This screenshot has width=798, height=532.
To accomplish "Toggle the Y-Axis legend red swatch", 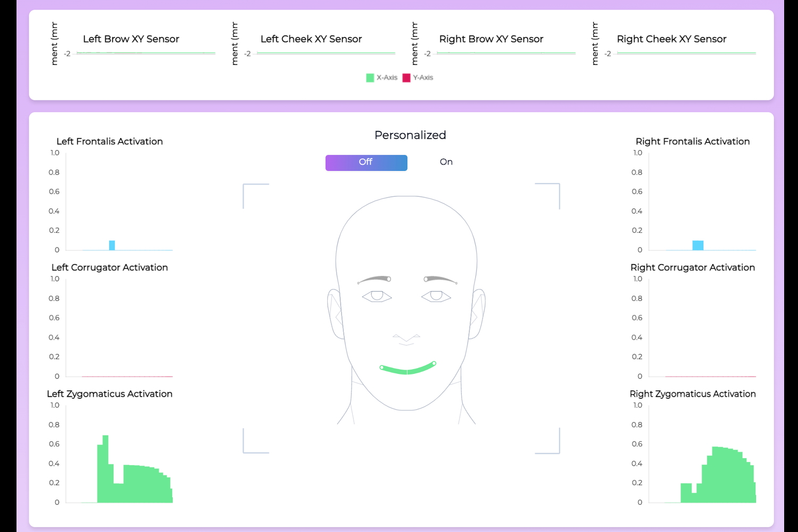I will click(406, 78).
